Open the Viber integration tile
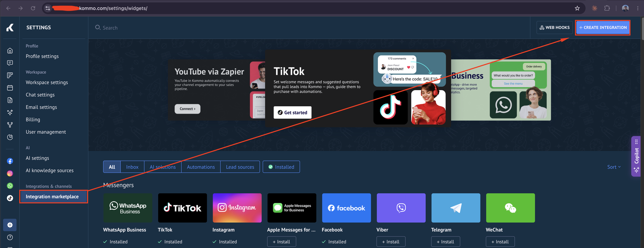644x248 pixels. tap(401, 208)
